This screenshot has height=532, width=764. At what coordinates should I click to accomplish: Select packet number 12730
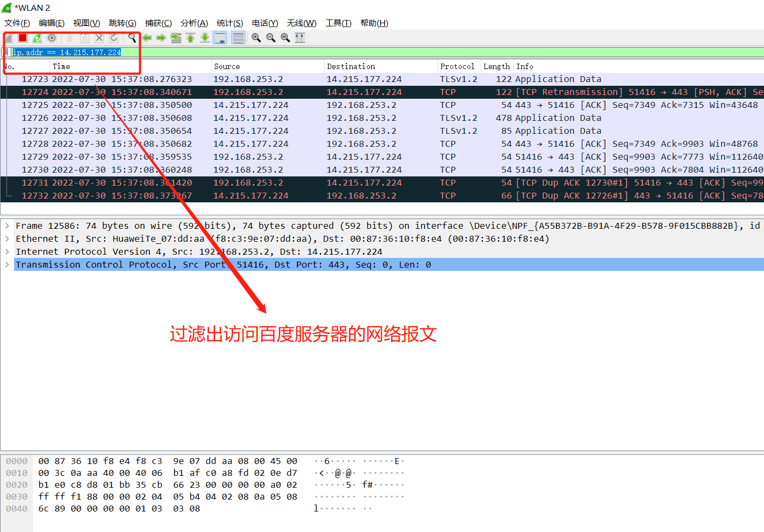click(382, 170)
